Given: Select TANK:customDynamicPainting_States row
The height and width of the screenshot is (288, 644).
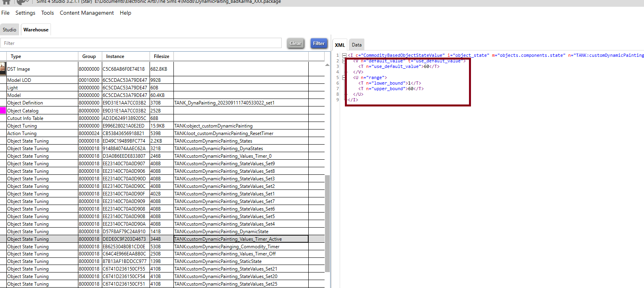Looking at the screenshot, I should (162, 141).
